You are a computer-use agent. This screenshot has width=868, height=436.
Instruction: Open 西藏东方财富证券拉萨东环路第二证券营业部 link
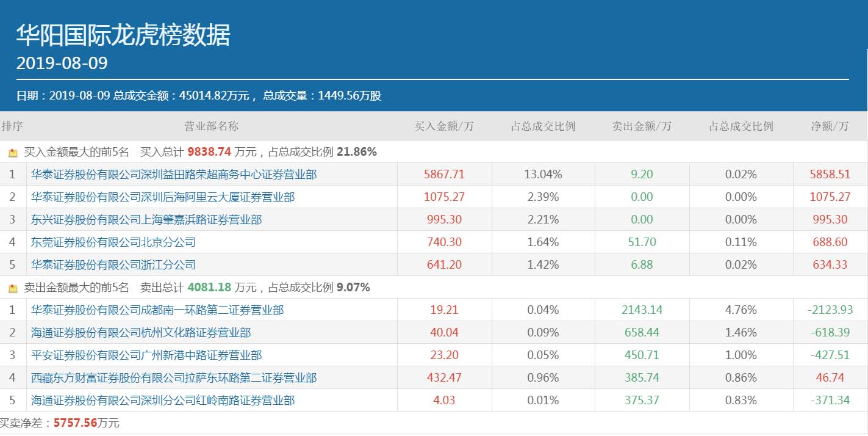pos(174,378)
